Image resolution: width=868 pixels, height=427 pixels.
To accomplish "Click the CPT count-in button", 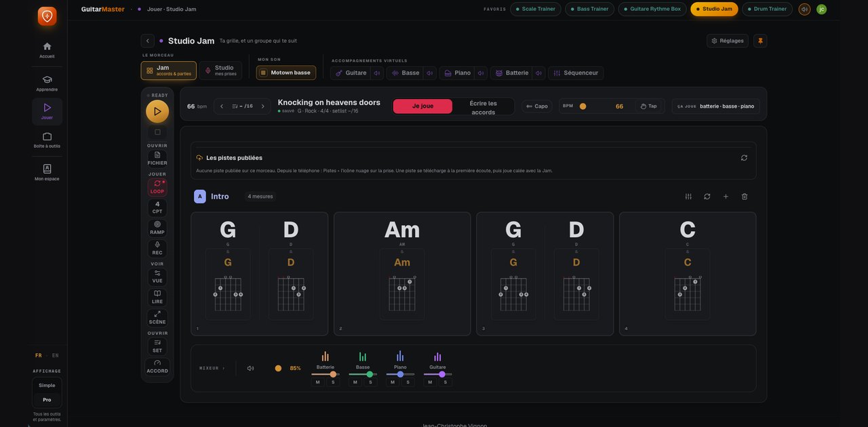I will 157,207.
